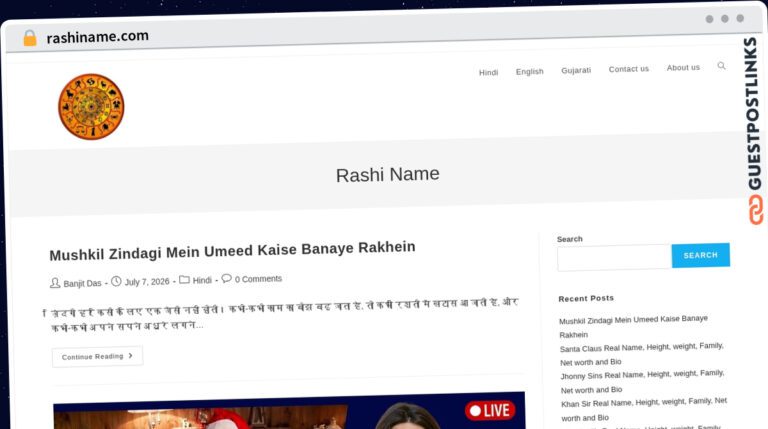Click the zodiac wheel site logo
Viewport: 768px width, 429px height.
coord(91,107)
